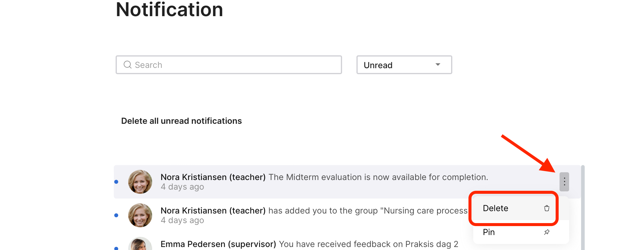This screenshot has height=250, width=644.
Task: Choose Pin from the notification menu
Action: pos(489,232)
